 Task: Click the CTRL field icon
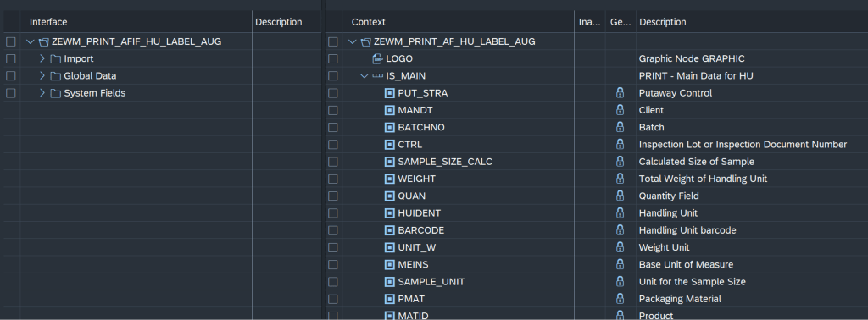coord(390,145)
